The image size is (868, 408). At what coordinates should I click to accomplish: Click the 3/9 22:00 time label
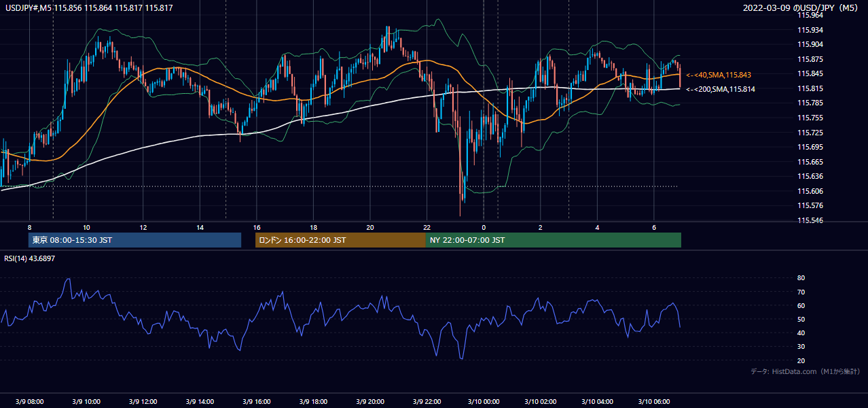(x=427, y=401)
